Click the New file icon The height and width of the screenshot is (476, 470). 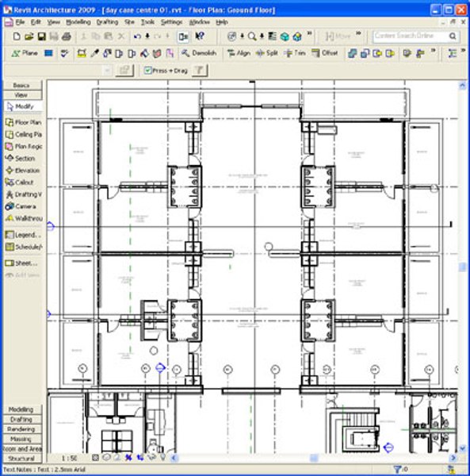(17, 36)
